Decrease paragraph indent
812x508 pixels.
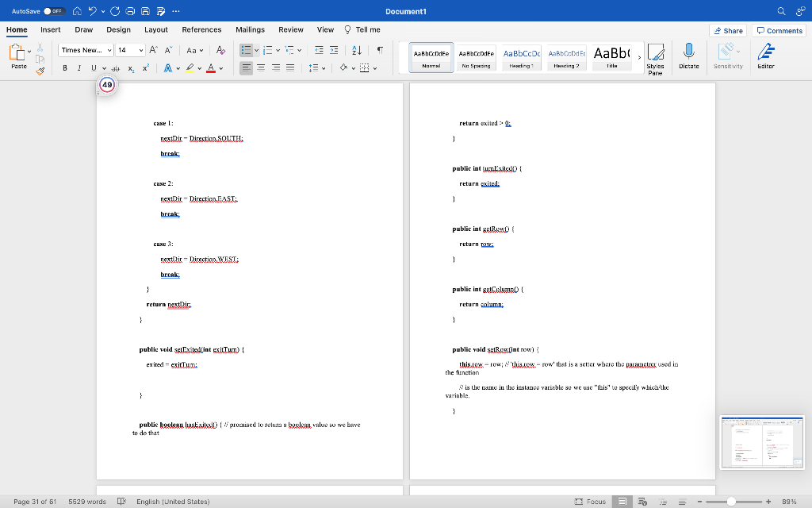coord(319,50)
